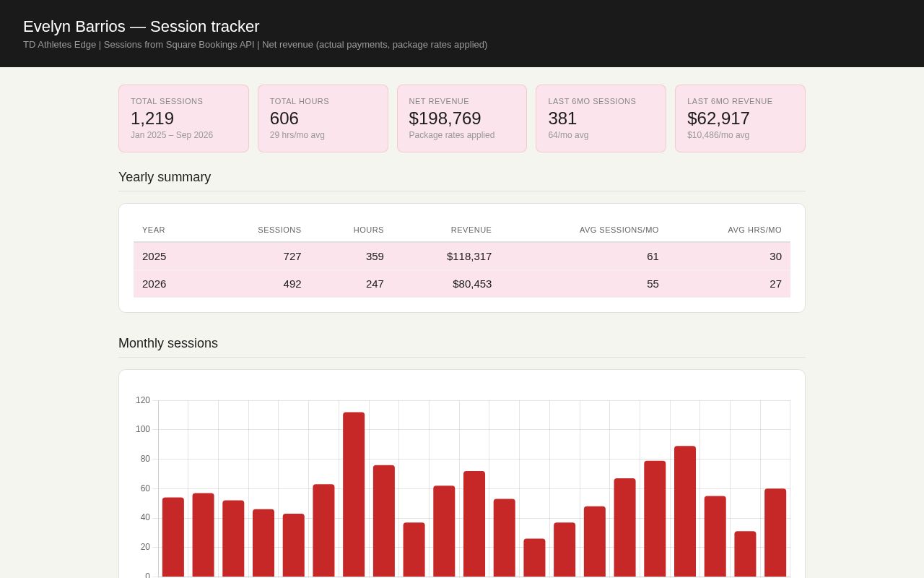The image size is (924, 578).
Task: Click the $118,317 revenue cell
Action: coord(469,256)
